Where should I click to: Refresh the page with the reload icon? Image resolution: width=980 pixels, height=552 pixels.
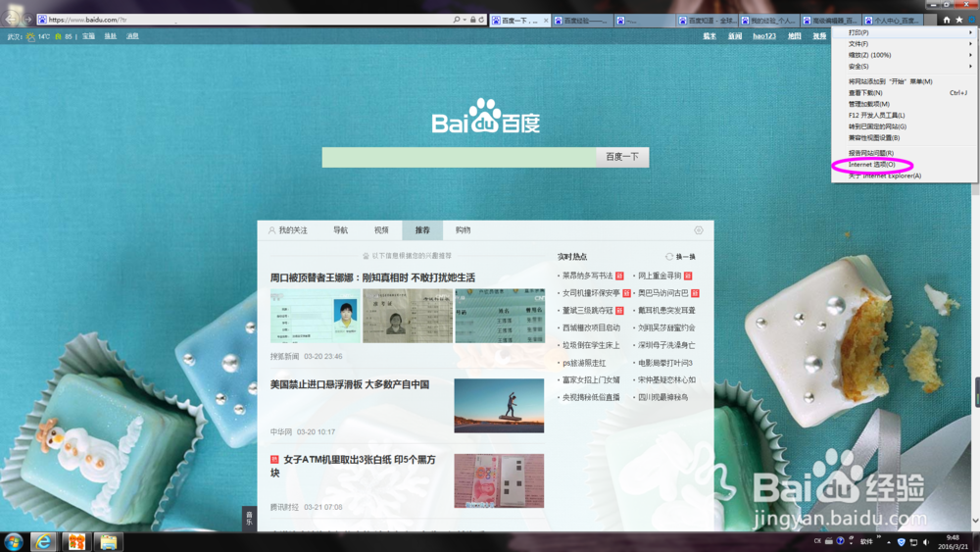coord(481,20)
